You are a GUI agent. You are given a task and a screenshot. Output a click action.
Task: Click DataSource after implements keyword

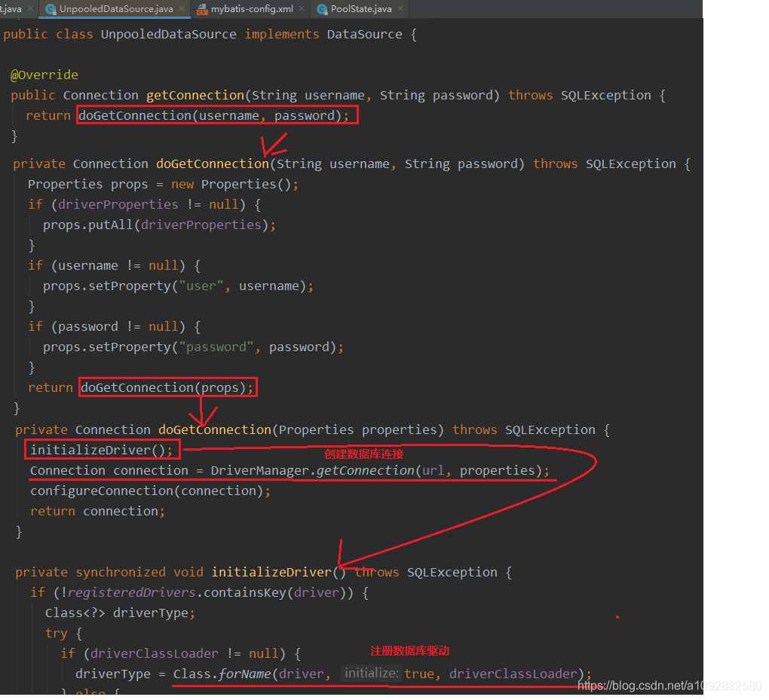pyautogui.click(x=364, y=35)
